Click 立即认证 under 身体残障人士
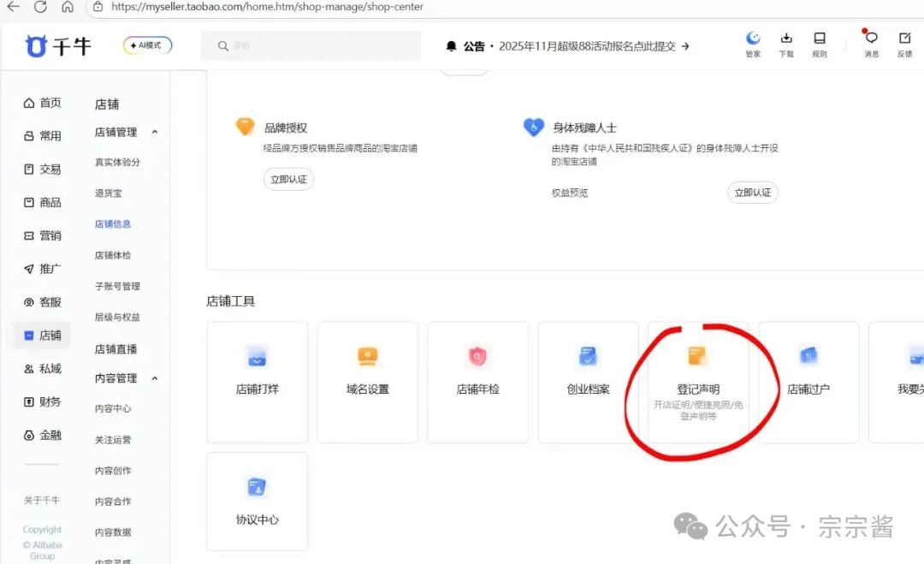Screen dimensions: 924x564 (x=753, y=193)
